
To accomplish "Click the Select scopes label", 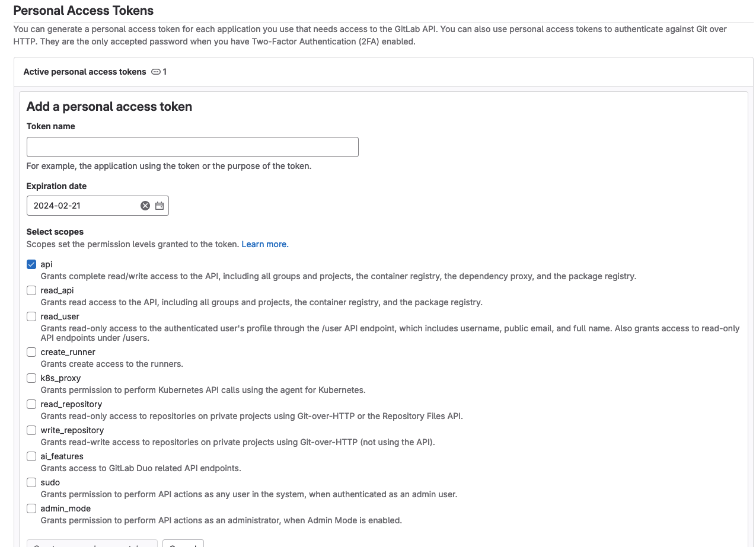I will tap(55, 232).
